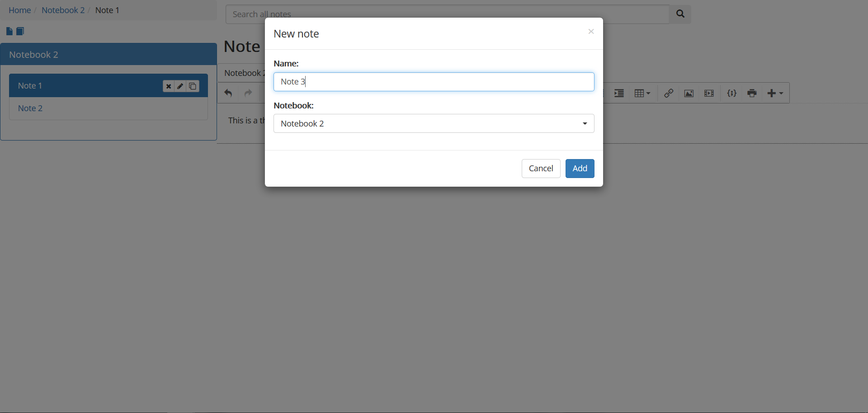Rename Note 1 with the pencil icon

click(180, 86)
